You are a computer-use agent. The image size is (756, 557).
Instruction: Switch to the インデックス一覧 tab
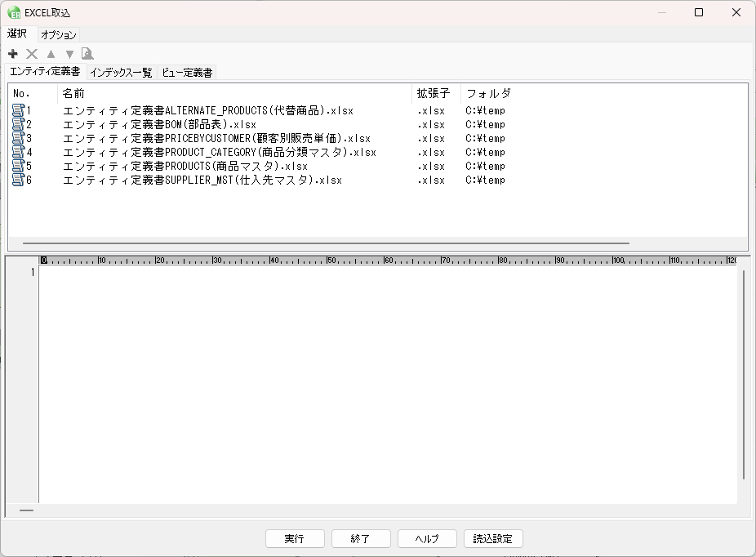121,73
